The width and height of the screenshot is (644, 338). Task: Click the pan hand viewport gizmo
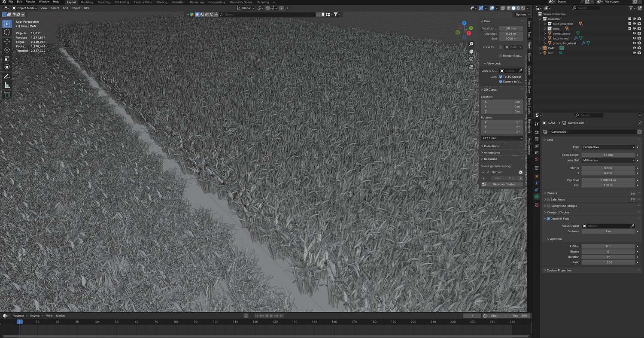pyautogui.click(x=471, y=52)
